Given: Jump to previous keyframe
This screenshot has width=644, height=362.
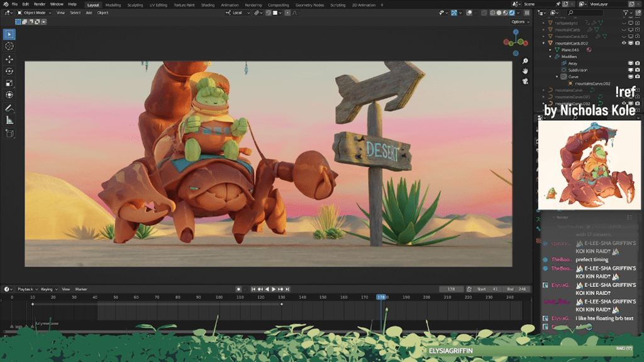Looking at the screenshot, I should pyautogui.click(x=260, y=289).
